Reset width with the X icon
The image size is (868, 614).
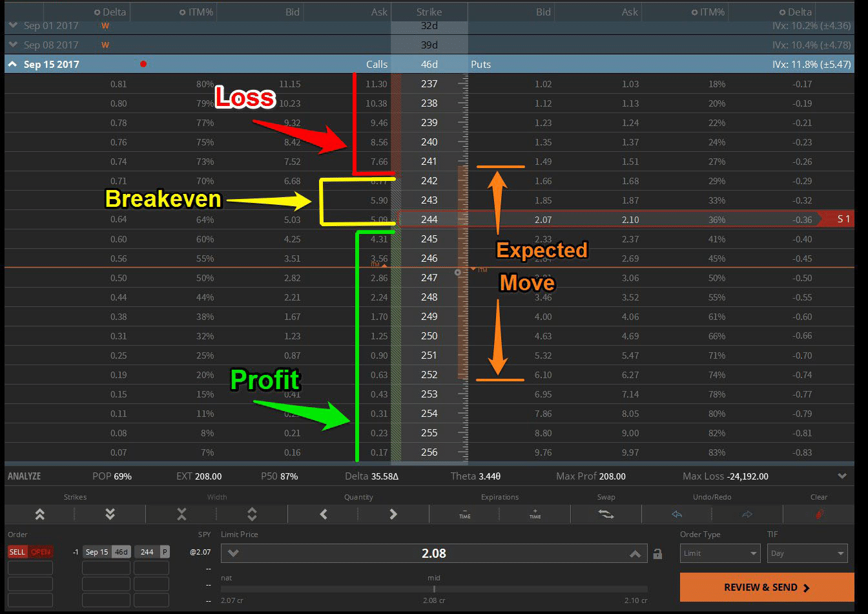click(x=181, y=514)
